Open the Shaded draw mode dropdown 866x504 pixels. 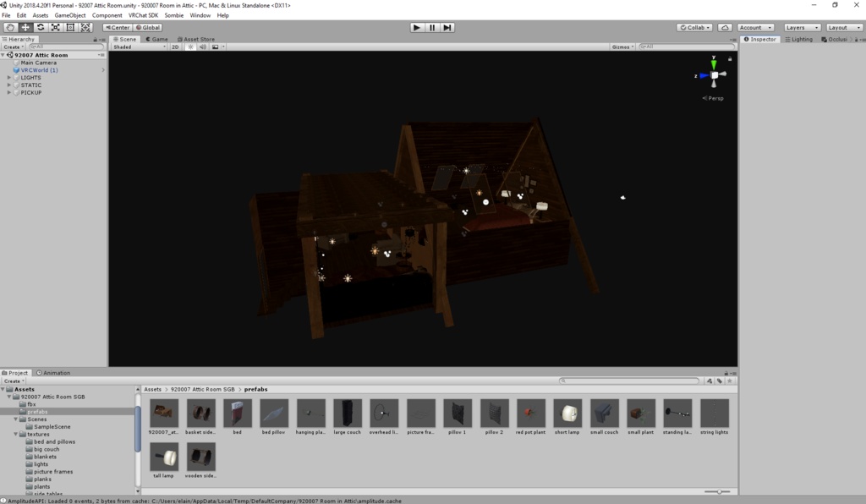point(140,47)
